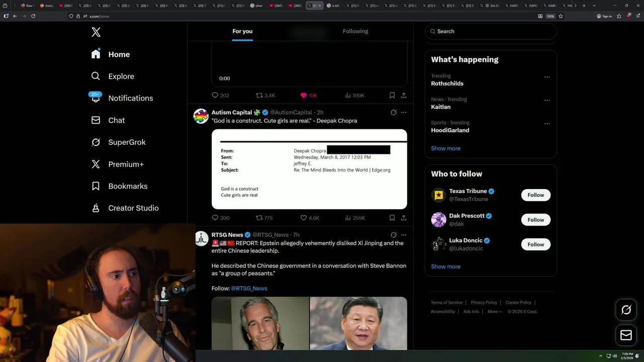This screenshot has width=644, height=362.
Task: Click the Search input field
Action: pyautogui.click(x=491, y=31)
